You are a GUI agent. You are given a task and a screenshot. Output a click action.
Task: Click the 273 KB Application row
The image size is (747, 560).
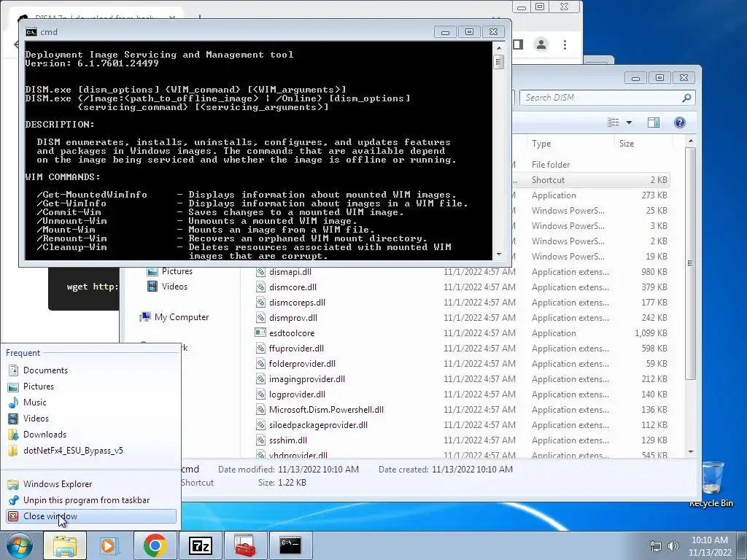(591, 195)
